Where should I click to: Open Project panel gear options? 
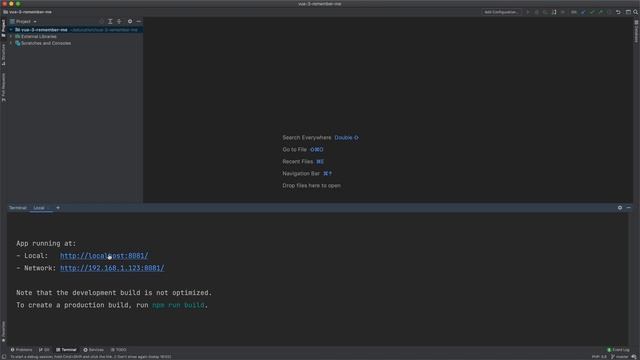(130, 22)
